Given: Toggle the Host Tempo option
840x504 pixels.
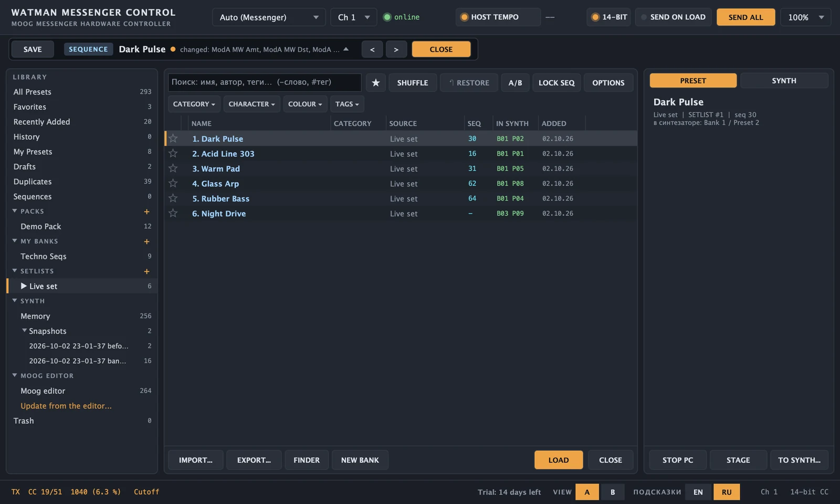Looking at the screenshot, I should [498, 17].
